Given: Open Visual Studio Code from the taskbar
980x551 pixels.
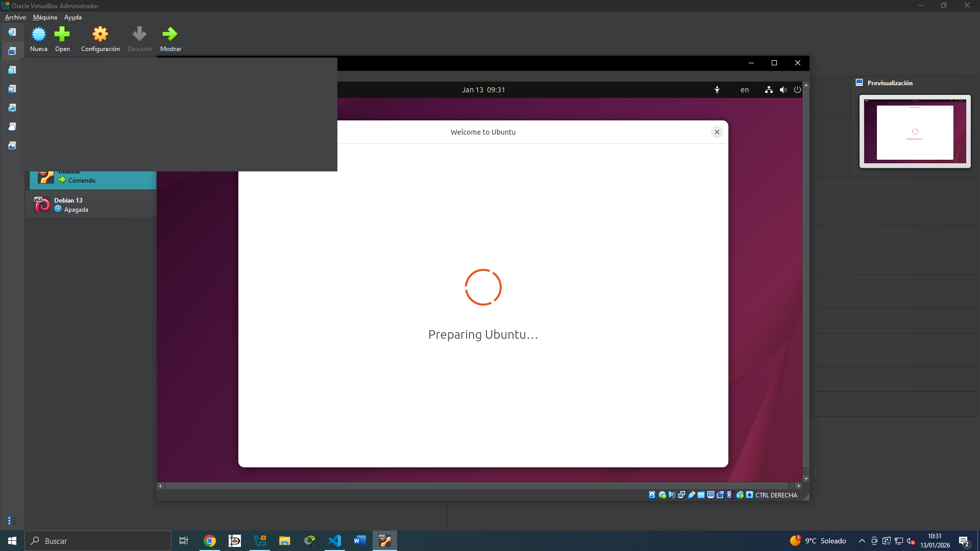Looking at the screenshot, I should click(335, 541).
